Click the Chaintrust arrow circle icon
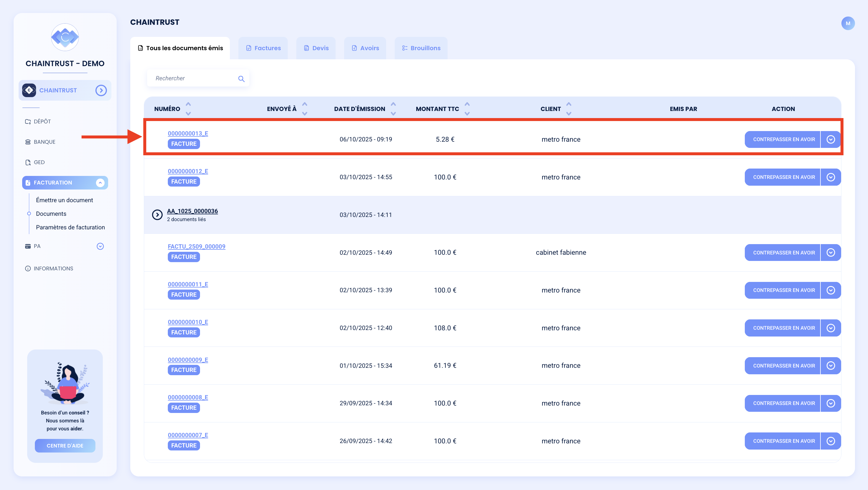This screenshot has height=490, width=868. [x=101, y=90]
